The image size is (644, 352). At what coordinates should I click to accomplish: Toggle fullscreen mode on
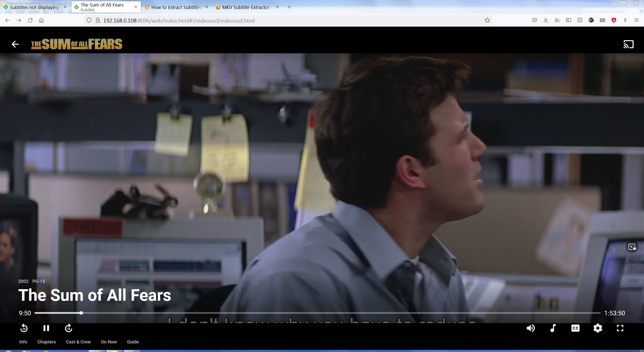(x=620, y=328)
